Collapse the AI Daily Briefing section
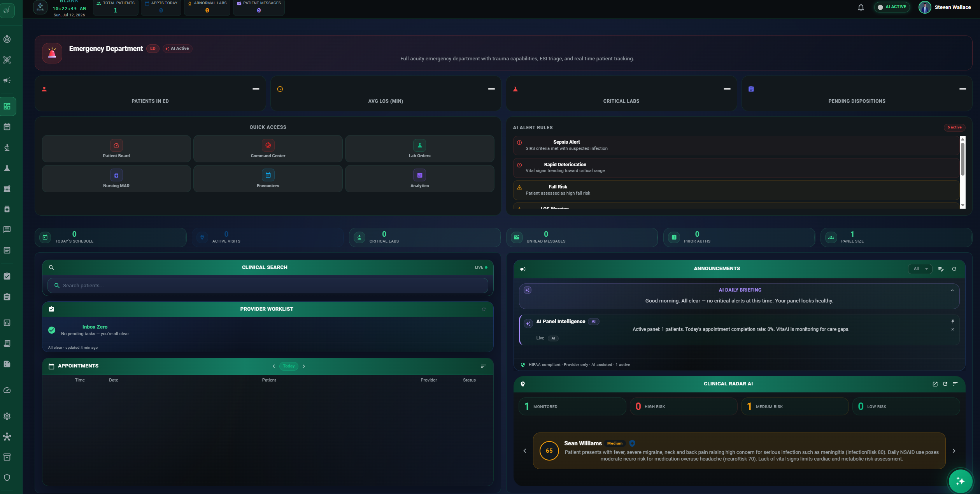Screen dimensions: 980x494 [952, 290]
